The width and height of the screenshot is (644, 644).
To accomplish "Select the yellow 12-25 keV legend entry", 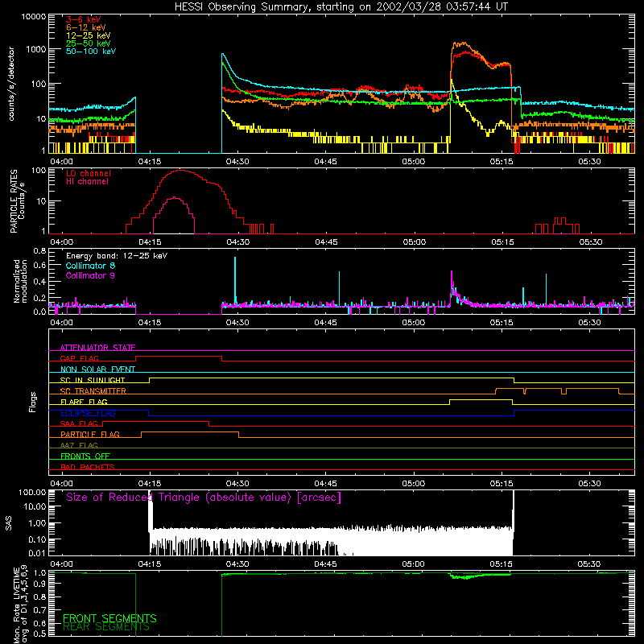I will tap(89, 35).
